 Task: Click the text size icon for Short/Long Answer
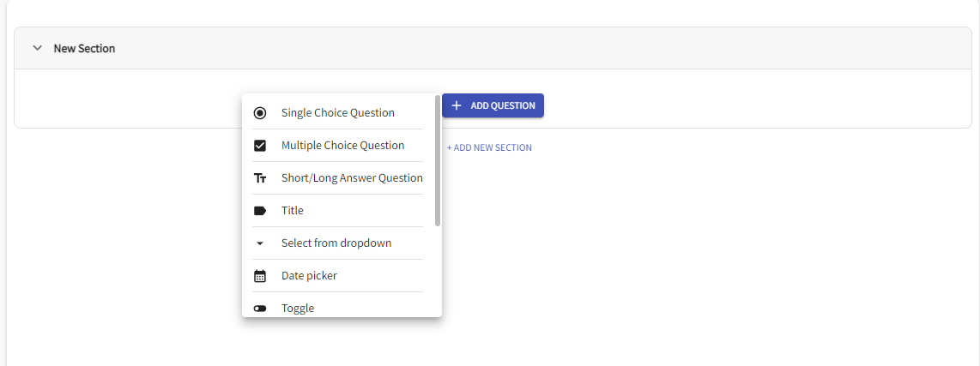point(260,178)
